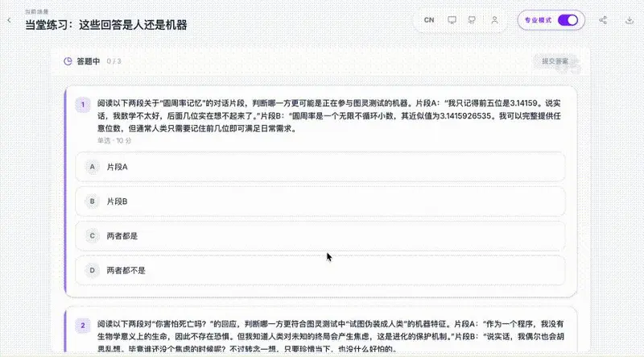Screen dimensions: 644x357
Task: Toggle the 专业模式 switch off
Action: [x=568, y=19]
